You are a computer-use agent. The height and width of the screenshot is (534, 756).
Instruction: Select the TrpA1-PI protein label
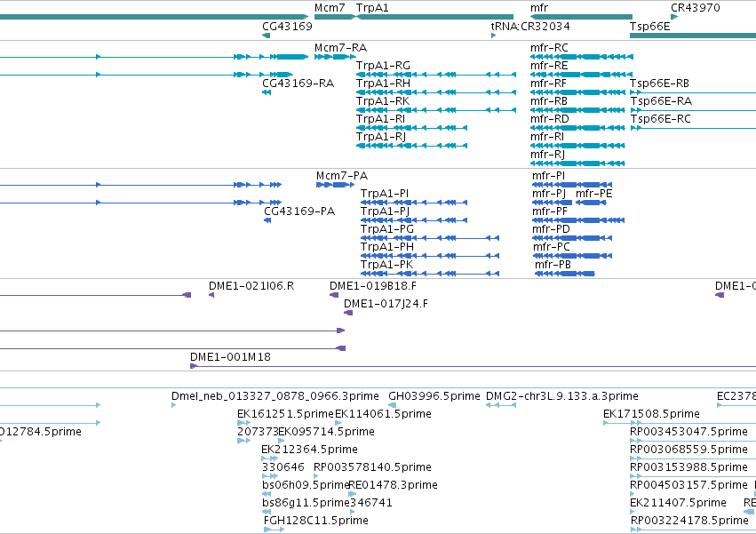tap(385, 194)
